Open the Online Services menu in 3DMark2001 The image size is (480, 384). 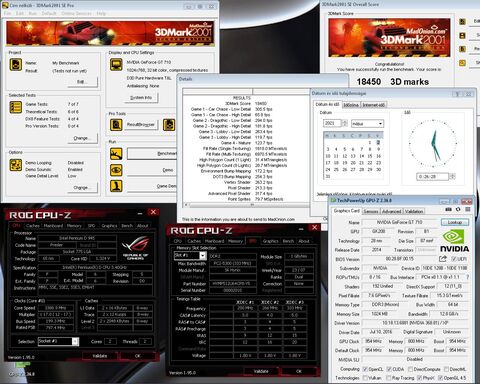pos(76,13)
